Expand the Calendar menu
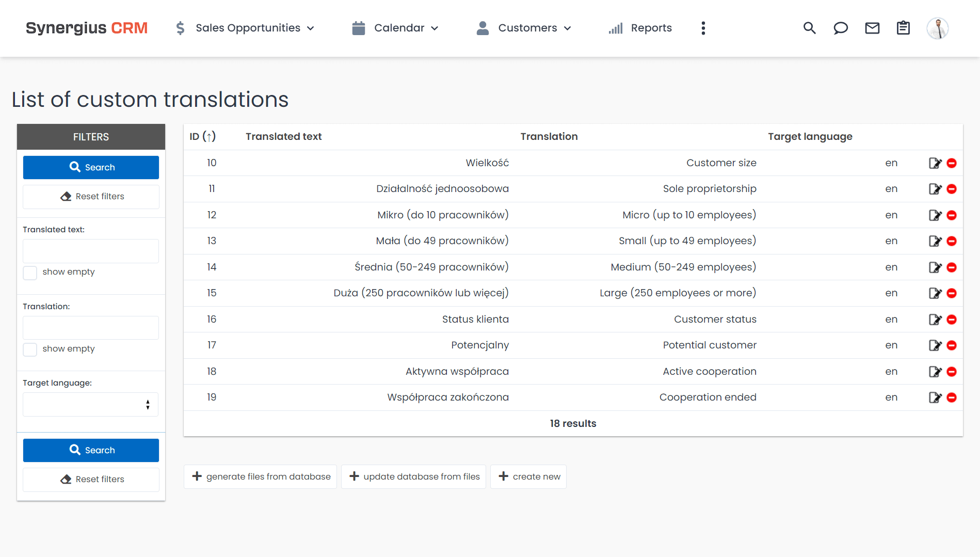The width and height of the screenshot is (980, 557). pyautogui.click(x=395, y=28)
